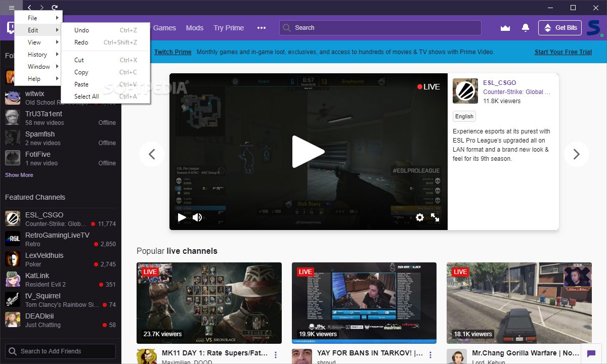Open whispers chat icon at bottom right
This screenshot has width=607, height=364.
591,353
